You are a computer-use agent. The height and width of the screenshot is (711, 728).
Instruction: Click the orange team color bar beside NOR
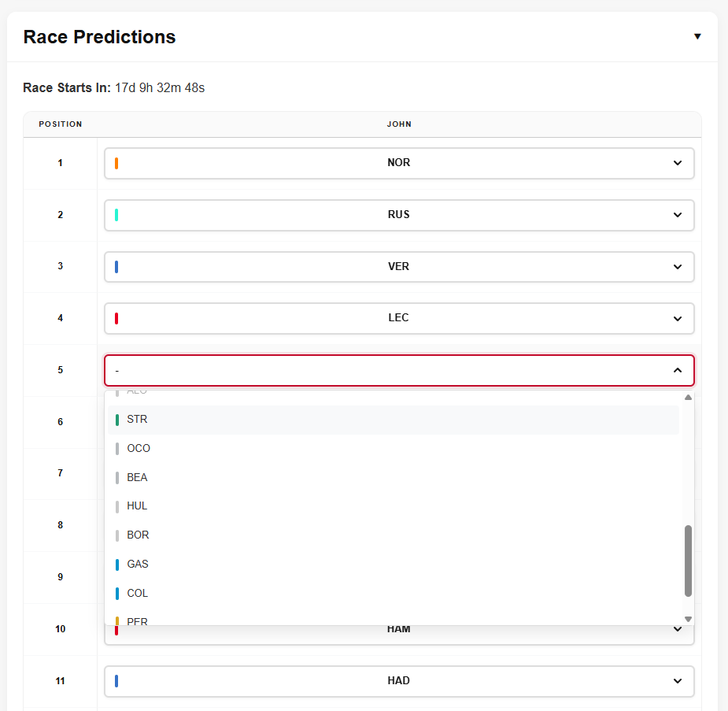tap(117, 162)
